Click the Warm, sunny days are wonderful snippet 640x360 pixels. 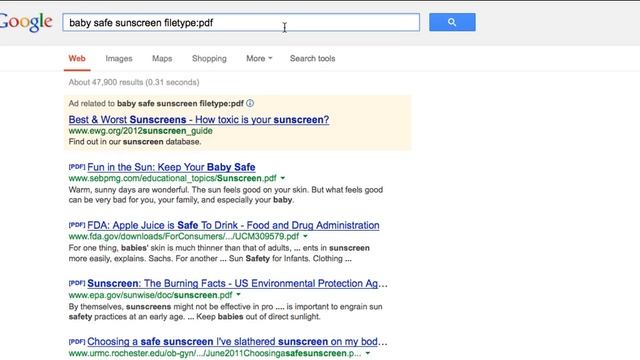pos(226,195)
